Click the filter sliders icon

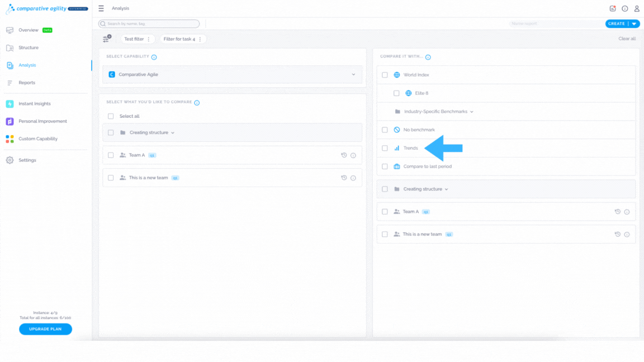(106, 39)
